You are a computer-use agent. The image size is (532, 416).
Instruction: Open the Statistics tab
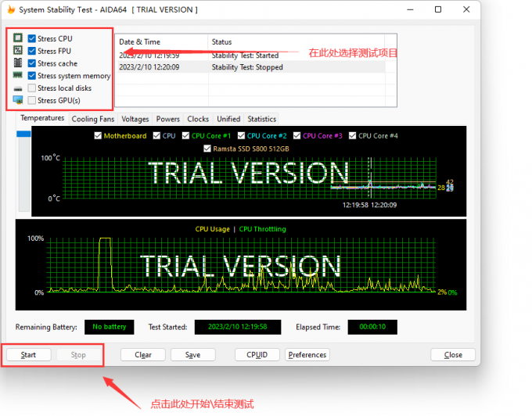click(261, 119)
